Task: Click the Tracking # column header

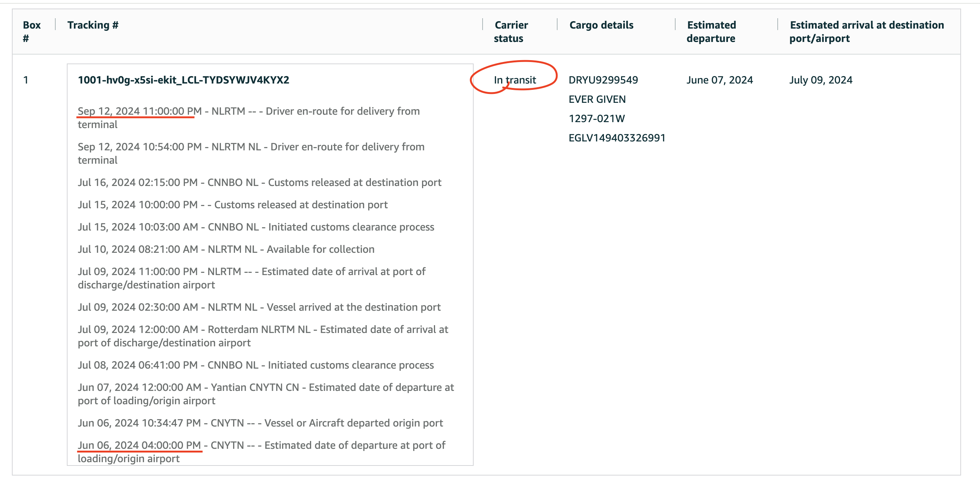Action: tap(93, 25)
